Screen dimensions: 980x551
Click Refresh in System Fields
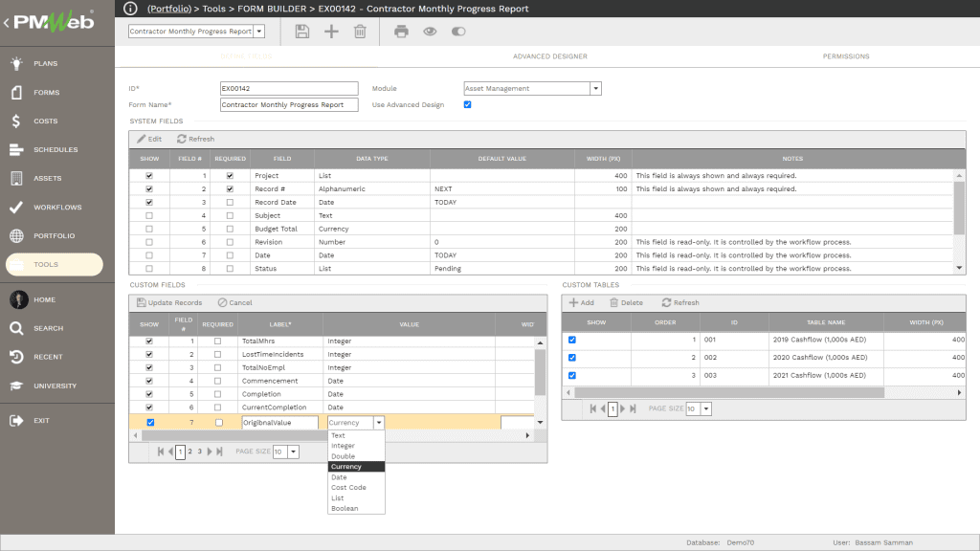pos(195,139)
